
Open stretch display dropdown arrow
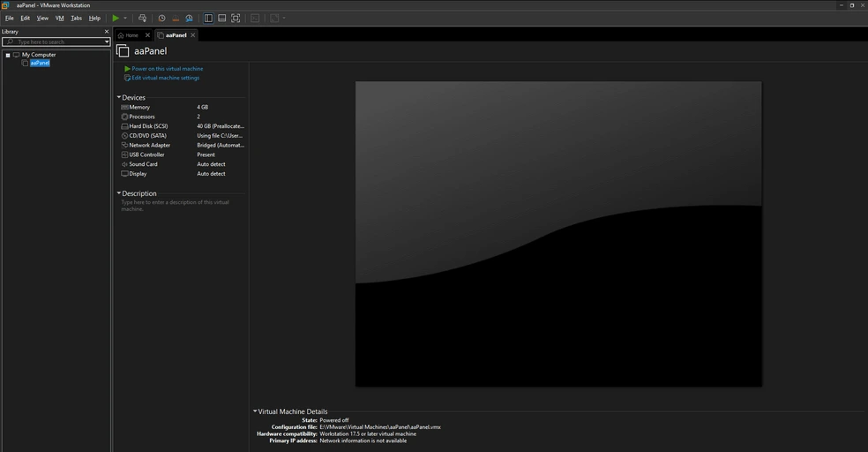(284, 19)
